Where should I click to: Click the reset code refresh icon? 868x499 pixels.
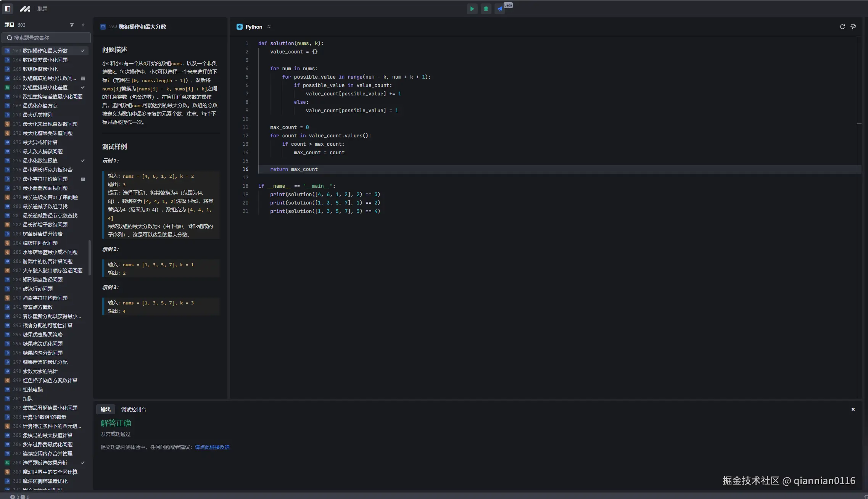coord(842,27)
